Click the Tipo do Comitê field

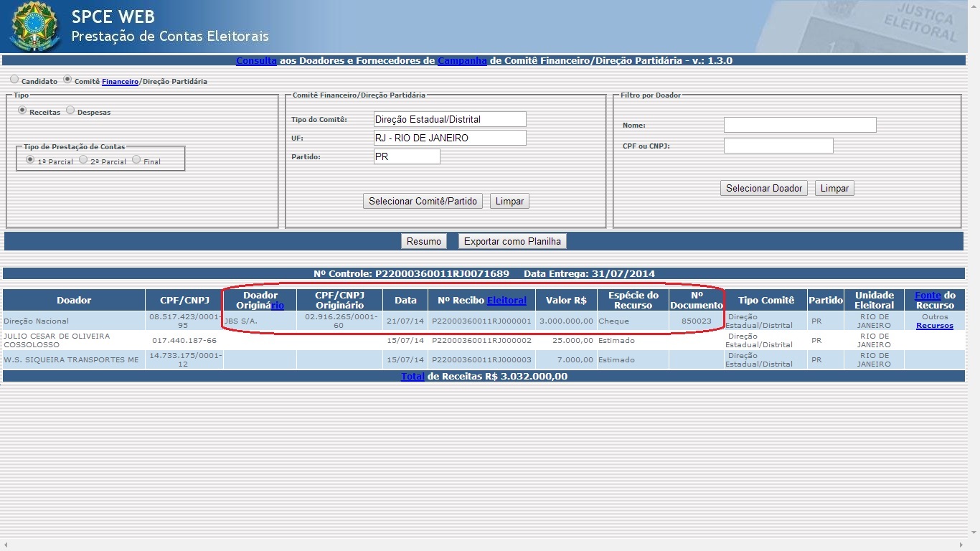click(450, 119)
